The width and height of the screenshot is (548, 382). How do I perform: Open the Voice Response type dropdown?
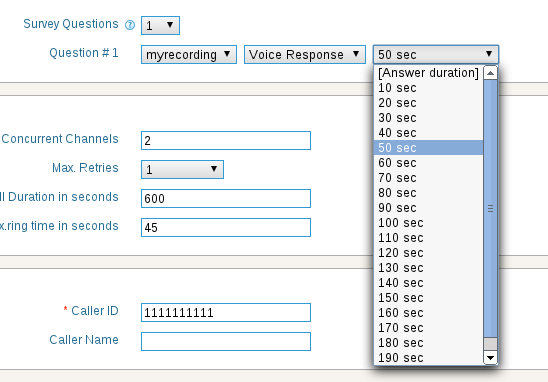(305, 55)
